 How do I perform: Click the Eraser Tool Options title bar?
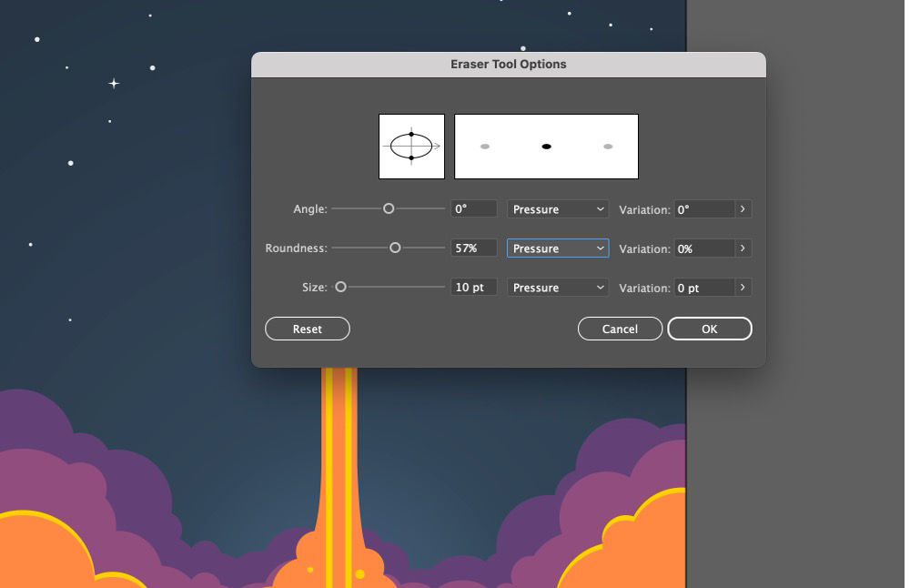point(509,64)
